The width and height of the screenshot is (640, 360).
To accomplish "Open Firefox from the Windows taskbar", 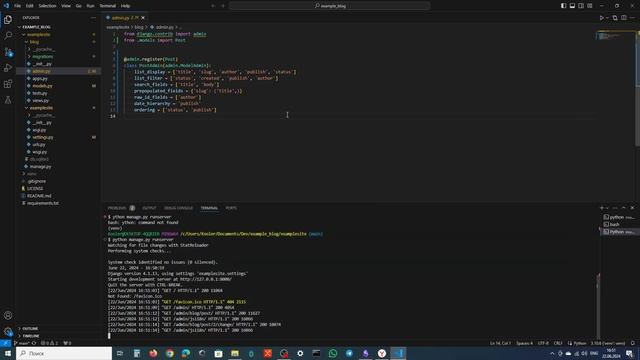I will point(153,353).
